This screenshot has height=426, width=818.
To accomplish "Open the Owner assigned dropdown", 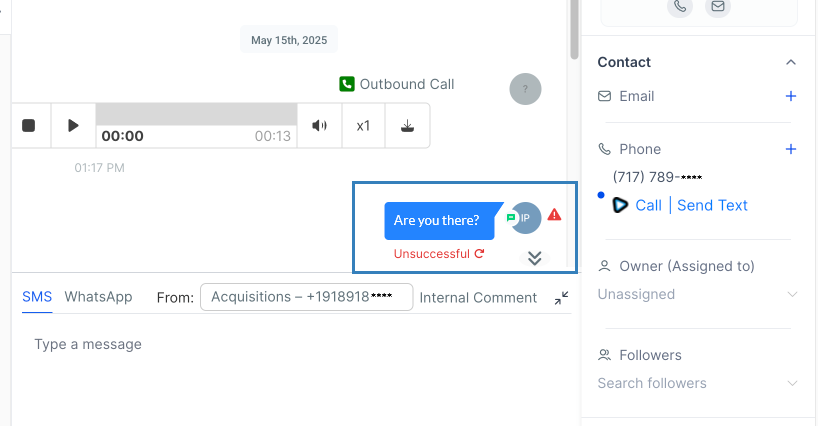I will [697, 294].
